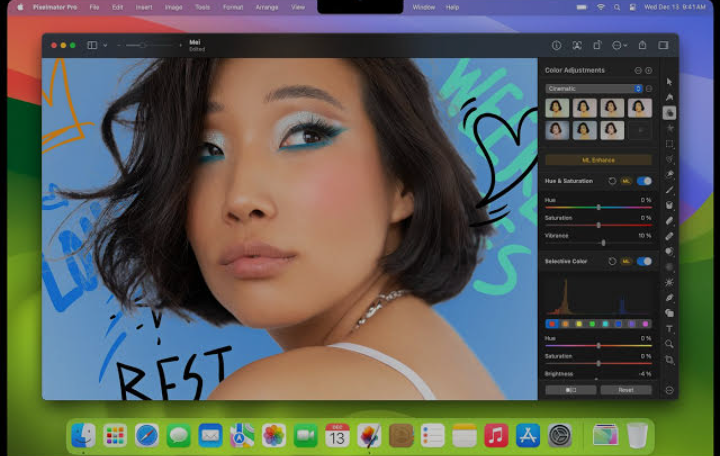Toggle the sidebar layout button in toolbar
This screenshot has width=720, height=456.
pyautogui.click(x=92, y=45)
